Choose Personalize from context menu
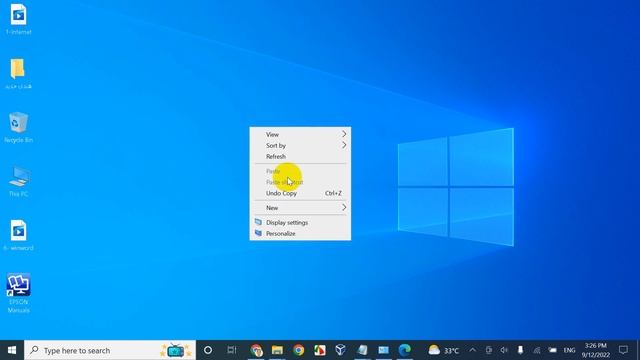640x360 pixels. (x=300, y=233)
